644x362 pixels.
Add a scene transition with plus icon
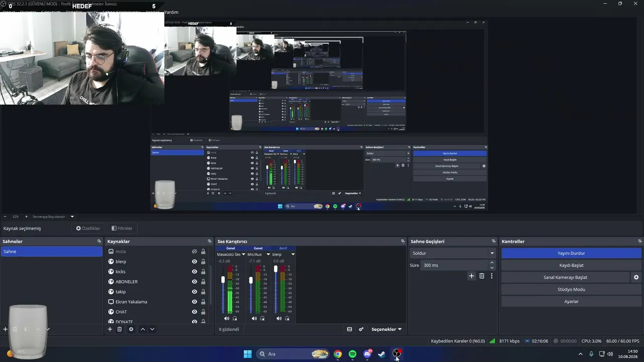point(471,276)
